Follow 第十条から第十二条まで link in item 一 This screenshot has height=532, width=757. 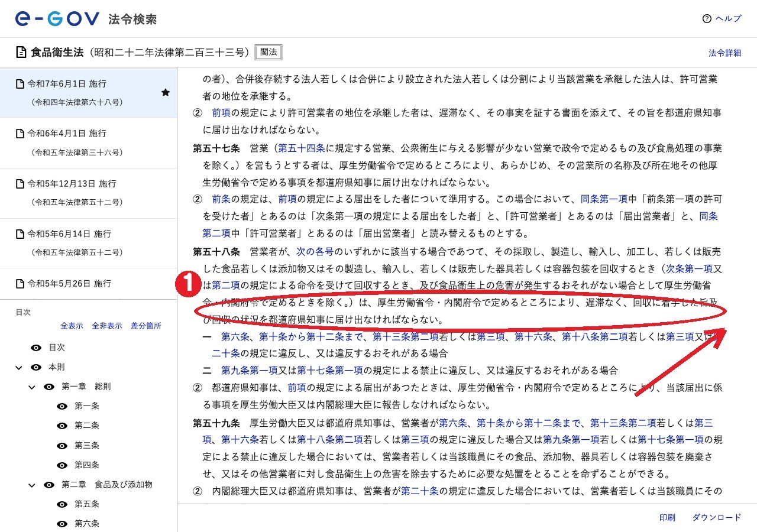pyautogui.click(x=310, y=336)
